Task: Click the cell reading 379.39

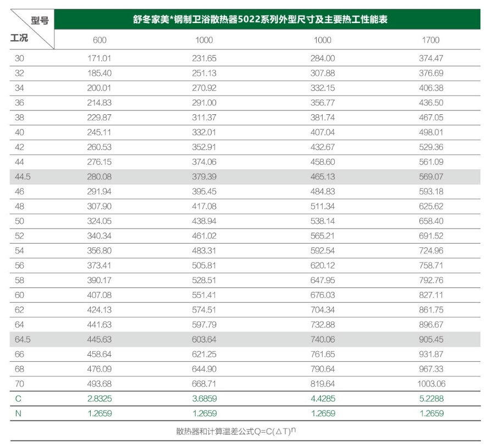Action: tap(204, 177)
